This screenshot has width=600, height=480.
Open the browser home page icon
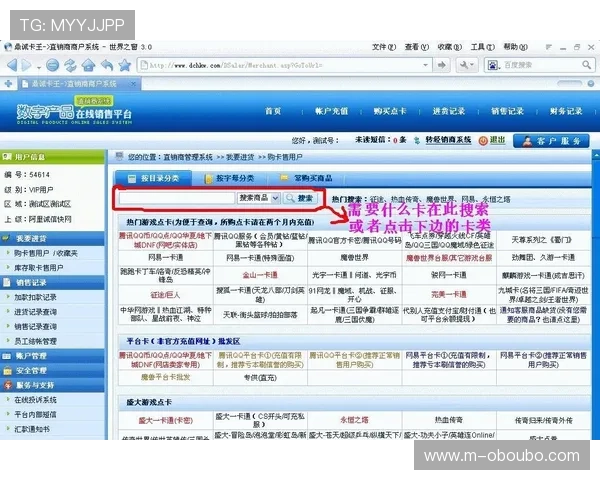click(x=88, y=65)
